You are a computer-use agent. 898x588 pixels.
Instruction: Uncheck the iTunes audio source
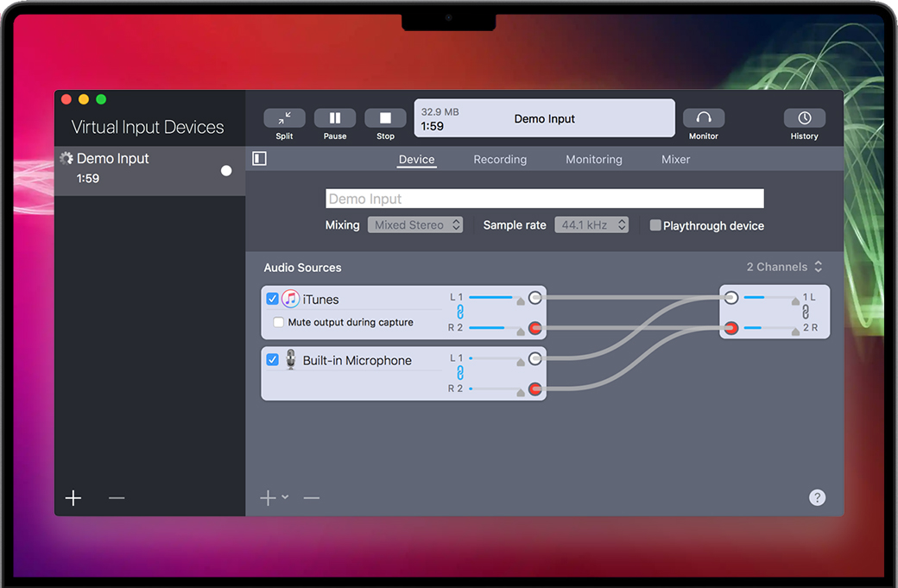272,299
